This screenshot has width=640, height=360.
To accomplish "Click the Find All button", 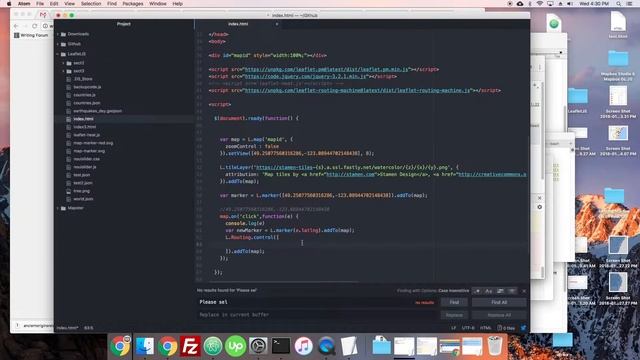I will point(499,302).
